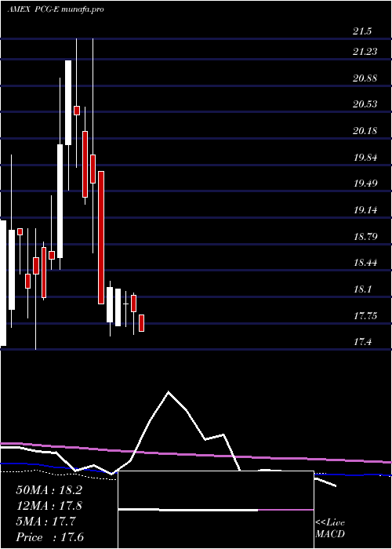Click the 17.75 price axis label

(365, 316)
